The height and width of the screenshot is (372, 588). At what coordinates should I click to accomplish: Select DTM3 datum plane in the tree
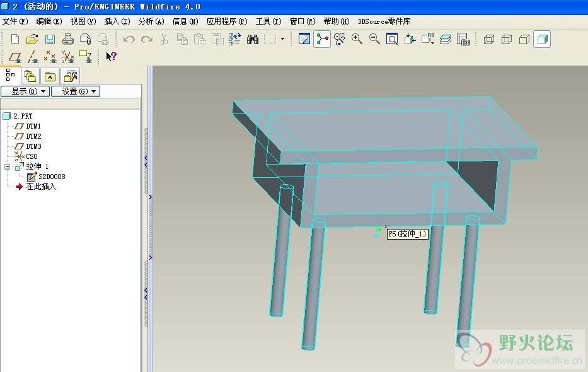tap(28, 146)
